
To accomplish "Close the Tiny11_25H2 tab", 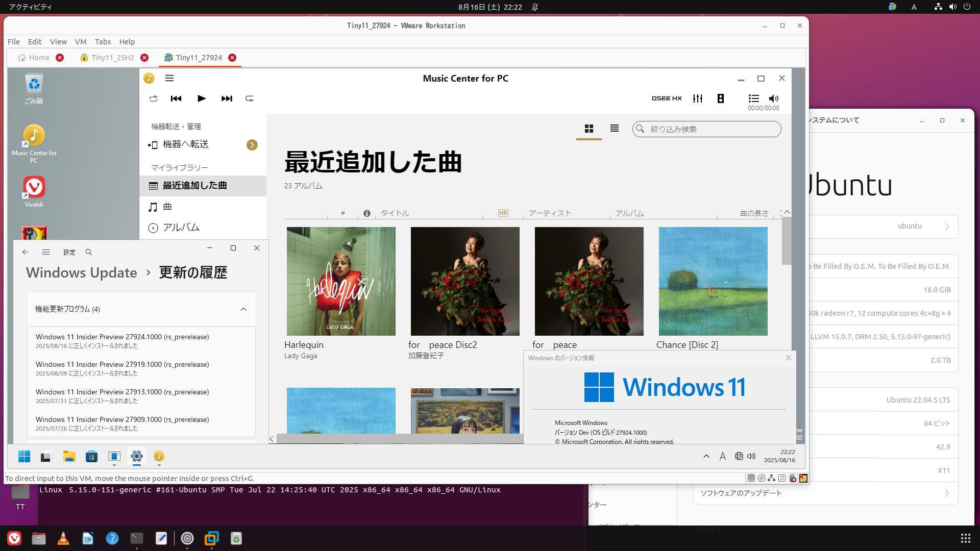I will point(144,58).
